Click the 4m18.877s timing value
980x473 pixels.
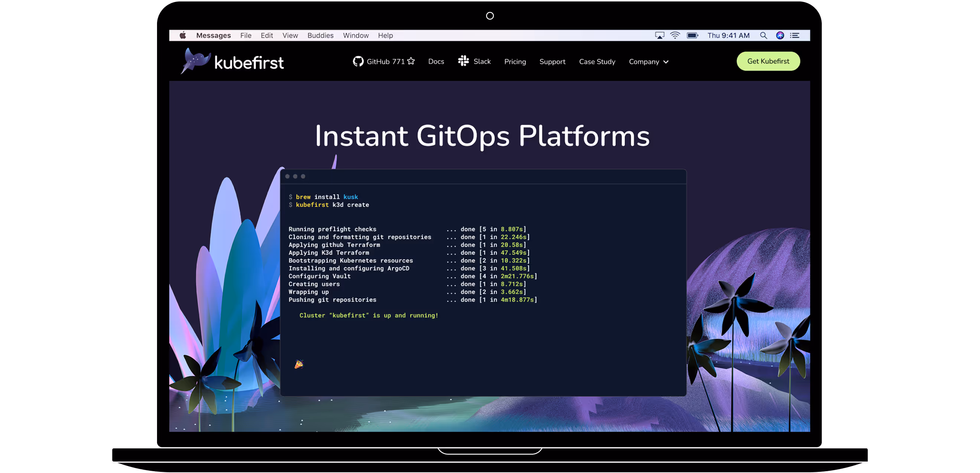pyautogui.click(x=517, y=300)
